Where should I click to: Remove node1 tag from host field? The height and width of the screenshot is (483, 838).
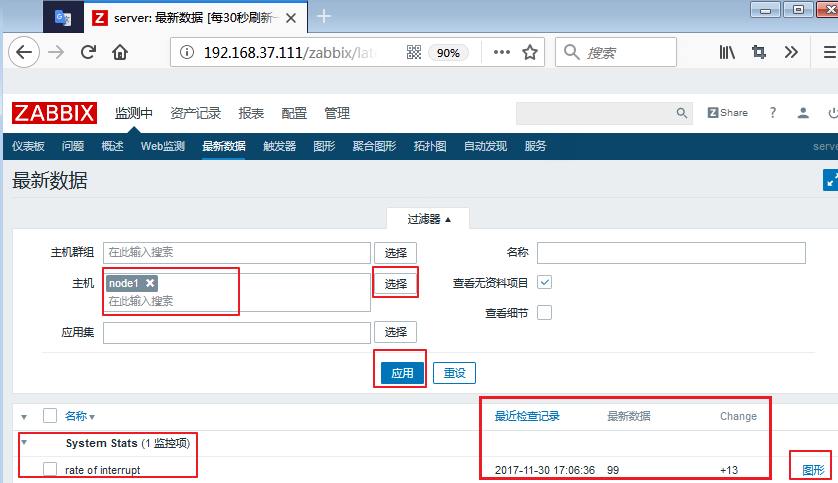coord(150,283)
